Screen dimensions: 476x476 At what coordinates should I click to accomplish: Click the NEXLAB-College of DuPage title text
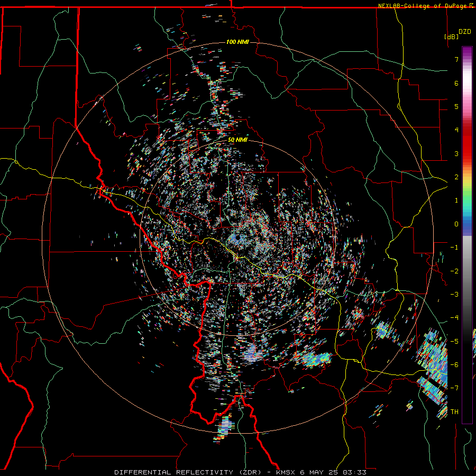(423, 6)
